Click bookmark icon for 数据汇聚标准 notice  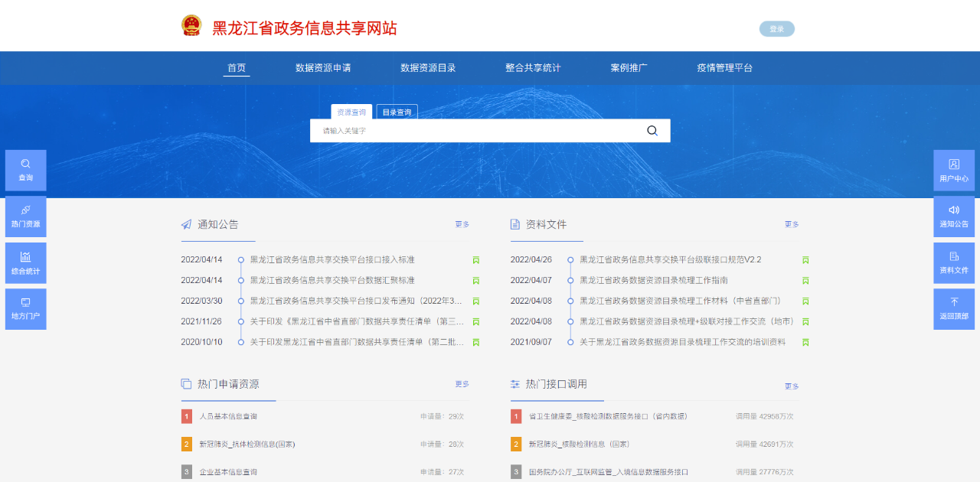click(475, 281)
